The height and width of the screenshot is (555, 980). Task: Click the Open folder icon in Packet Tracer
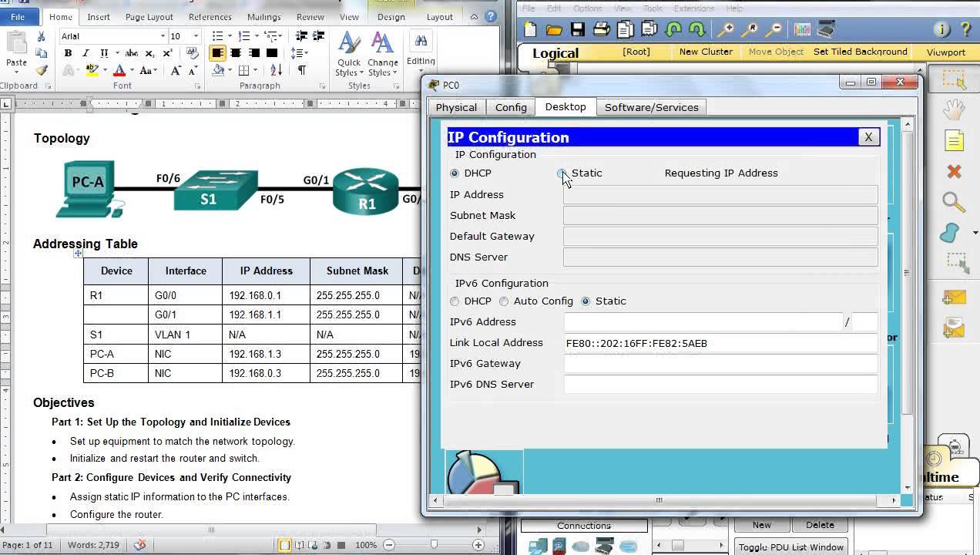click(554, 30)
